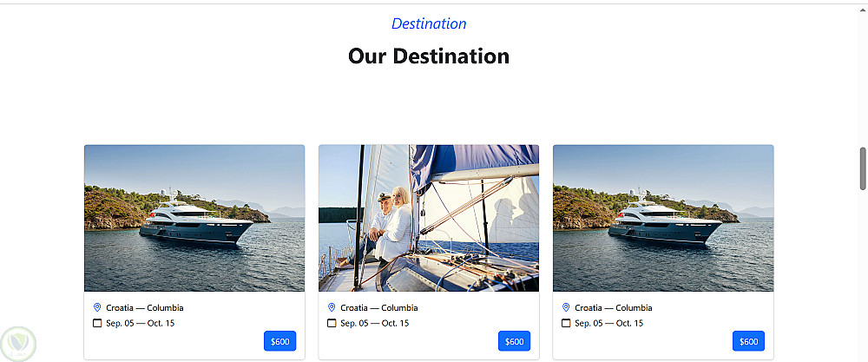Click the calendar icon in the left card
The image size is (868, 362).
97,323
